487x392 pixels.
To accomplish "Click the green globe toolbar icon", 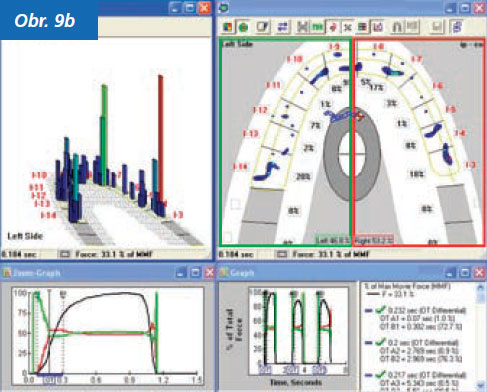I will 243,27.
